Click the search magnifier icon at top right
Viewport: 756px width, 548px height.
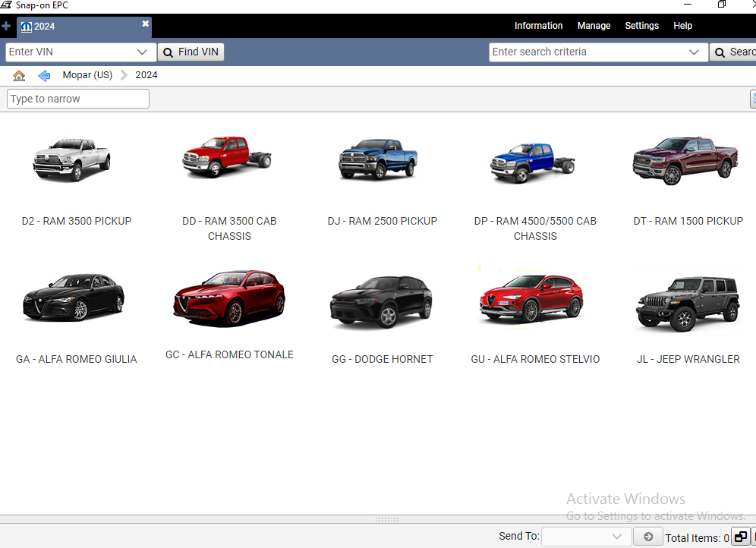720,52
